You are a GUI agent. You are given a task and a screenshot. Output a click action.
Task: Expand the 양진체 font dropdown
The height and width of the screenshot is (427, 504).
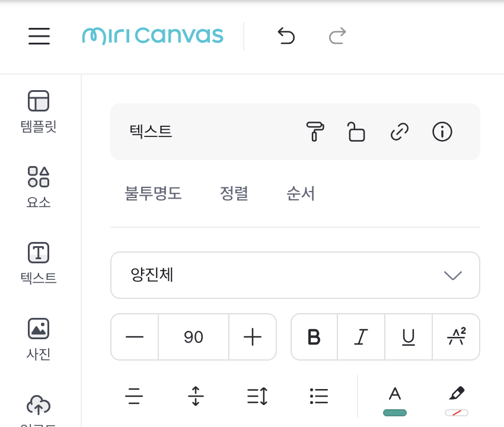tap(295, 275)
